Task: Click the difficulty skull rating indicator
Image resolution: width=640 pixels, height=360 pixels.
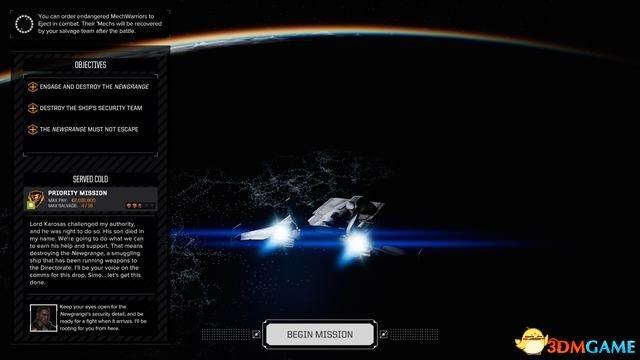Action: [x=140, y=205]
